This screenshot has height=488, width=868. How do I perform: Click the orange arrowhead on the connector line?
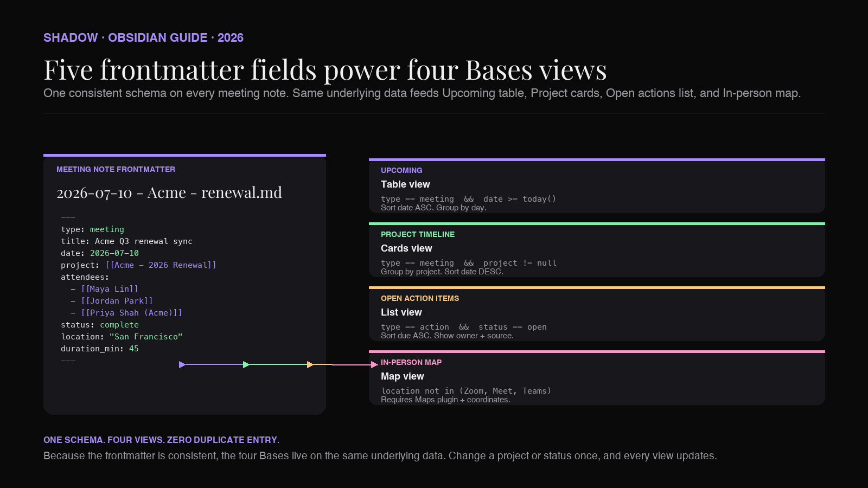point(310,364)
